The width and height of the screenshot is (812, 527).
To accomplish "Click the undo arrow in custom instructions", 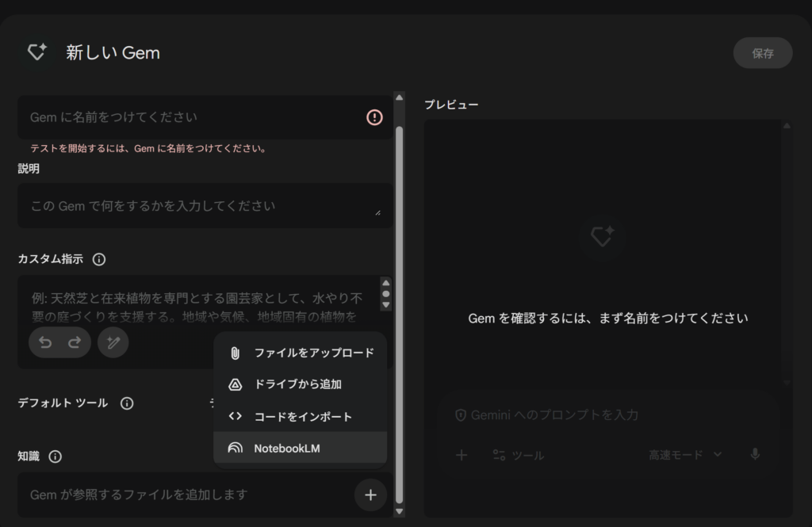I will [45, 342].
